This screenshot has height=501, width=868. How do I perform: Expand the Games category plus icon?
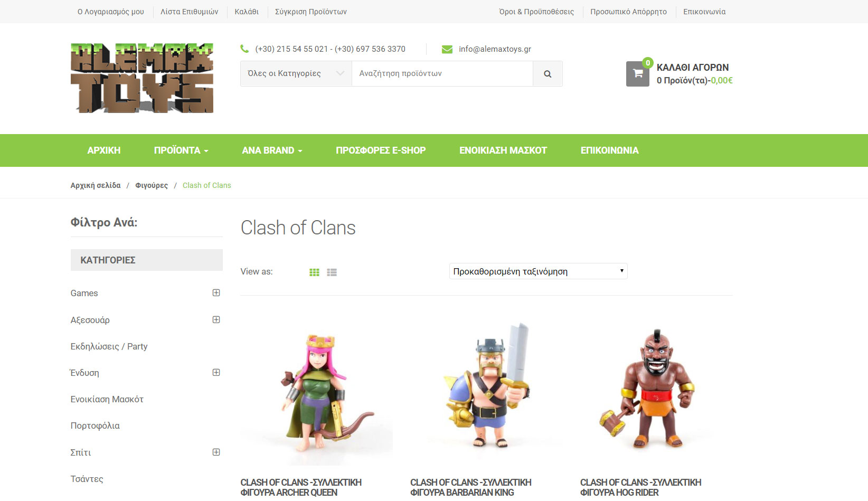(216, 292)
